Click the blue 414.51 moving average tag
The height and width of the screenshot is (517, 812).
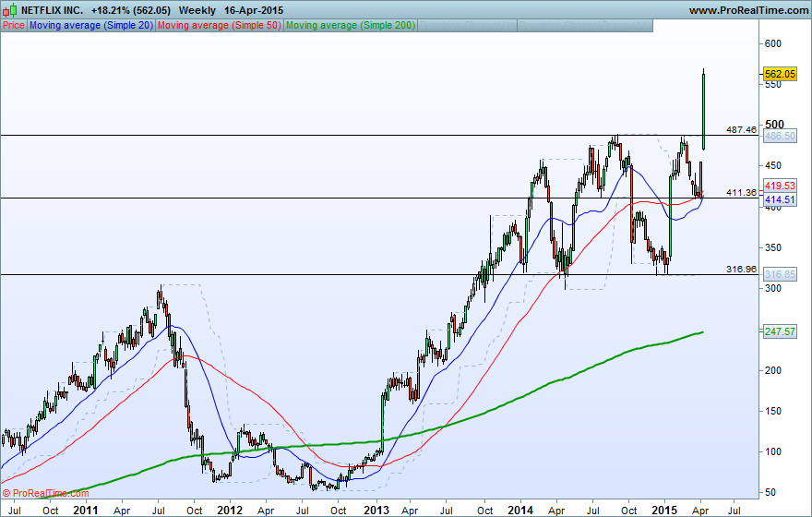780,199
